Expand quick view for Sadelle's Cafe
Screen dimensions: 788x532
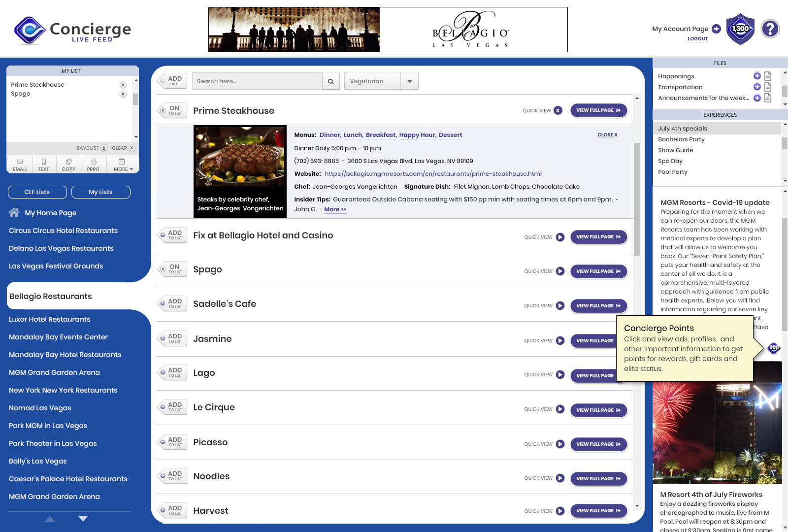pos(560,305)
